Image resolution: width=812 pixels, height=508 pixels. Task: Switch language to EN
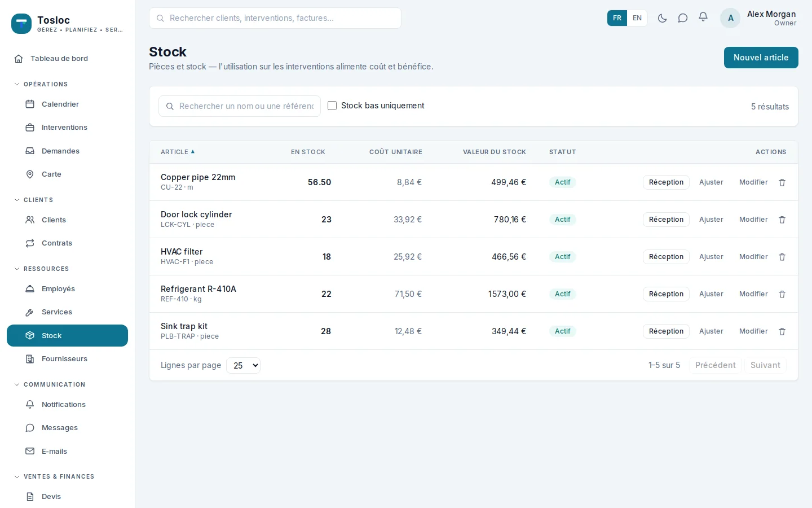[637, 18]
